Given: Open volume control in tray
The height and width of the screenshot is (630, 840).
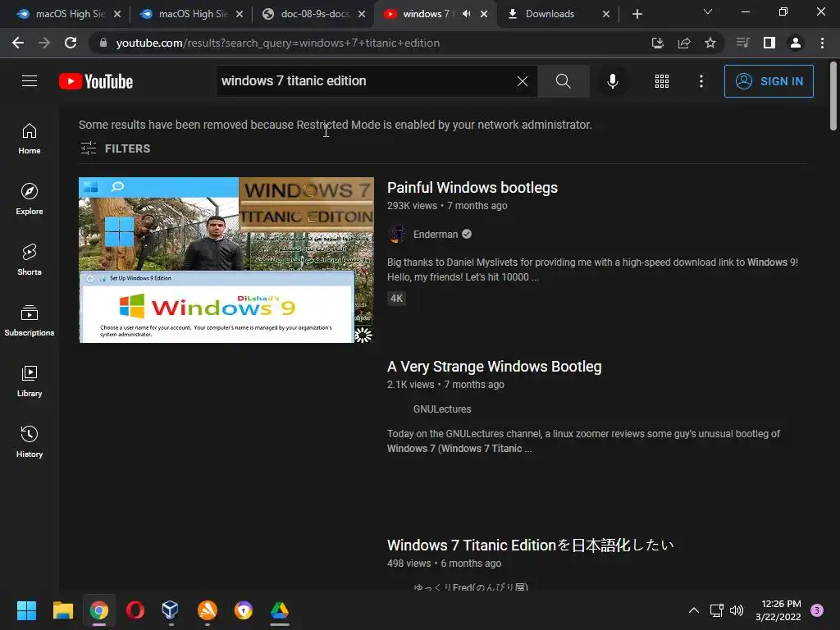Looking at the screenshot, I should [737, 610].
